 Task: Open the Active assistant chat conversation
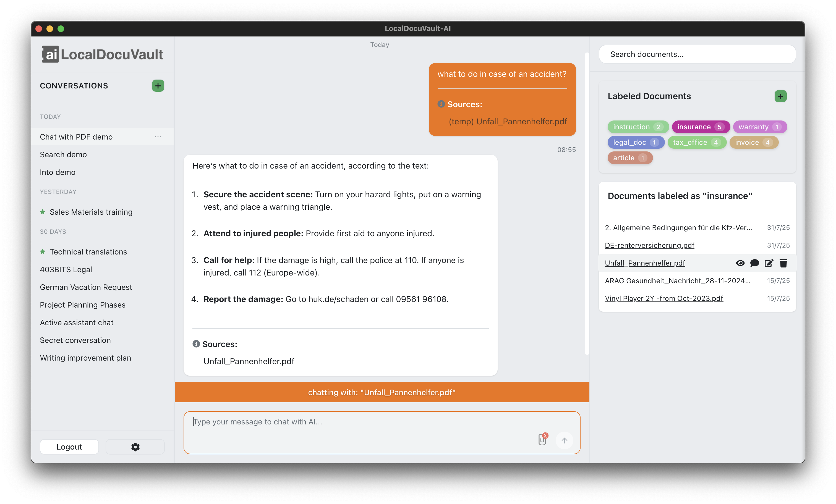(x=77, y=322)
